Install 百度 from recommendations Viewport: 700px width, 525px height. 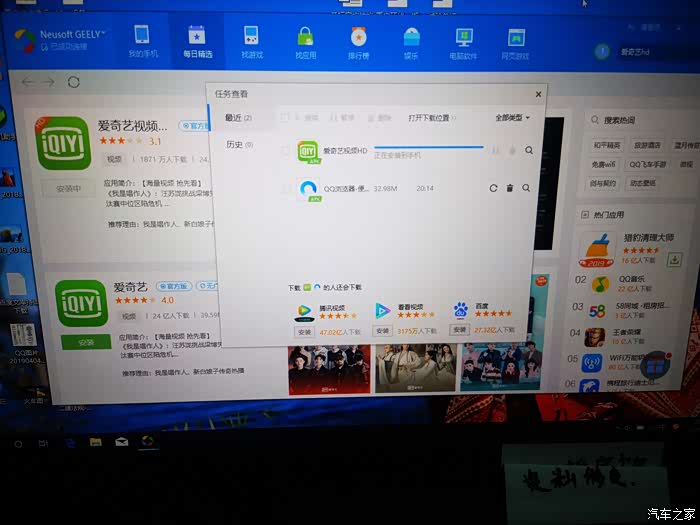(x=459, y=330)
